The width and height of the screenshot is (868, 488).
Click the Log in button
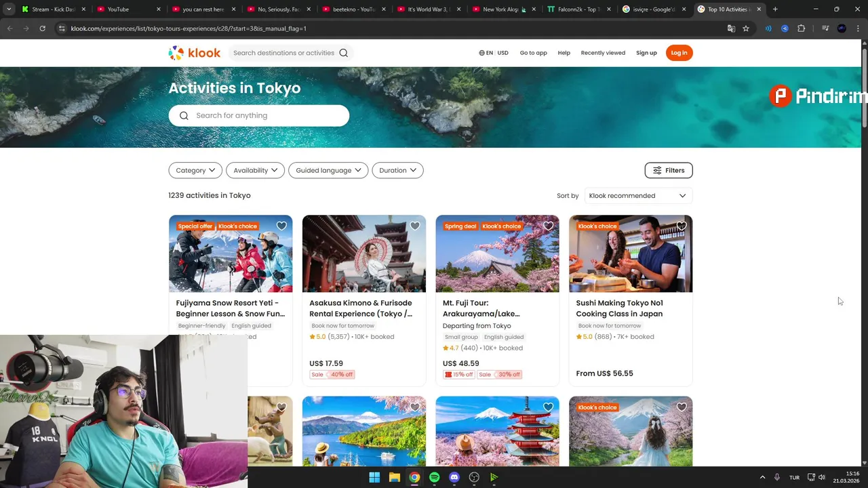[679, 53]
